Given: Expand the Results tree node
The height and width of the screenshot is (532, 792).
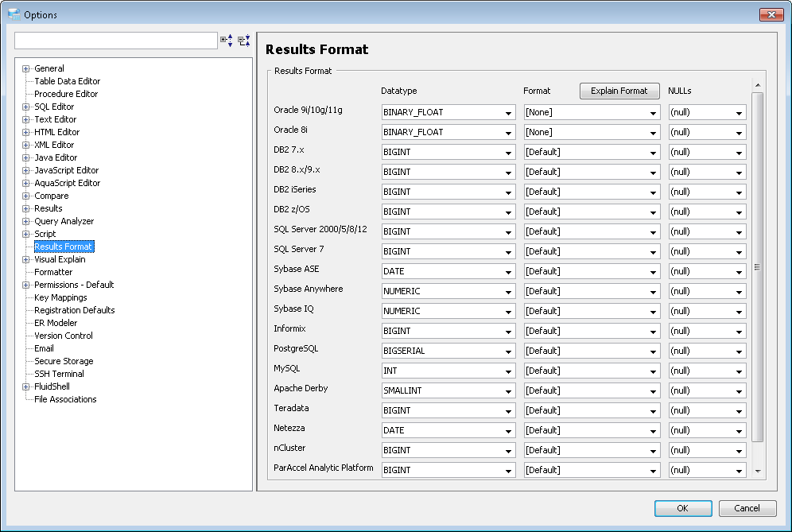Looking at the screenshot, I should pos(25,208).
